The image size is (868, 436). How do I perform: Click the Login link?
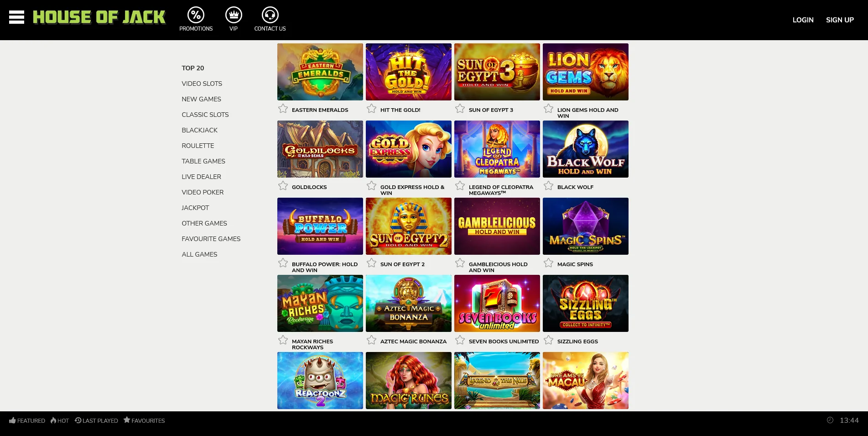point(803,20)
